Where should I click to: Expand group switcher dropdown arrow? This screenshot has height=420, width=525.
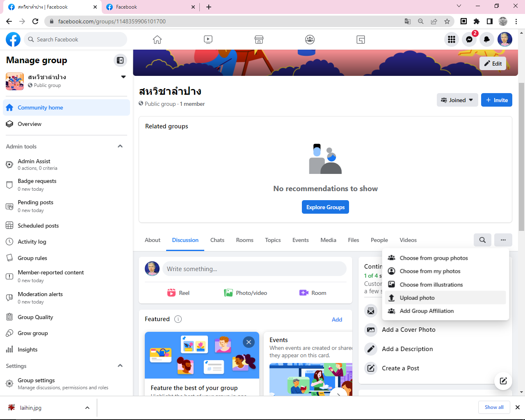tap(123, 77)
